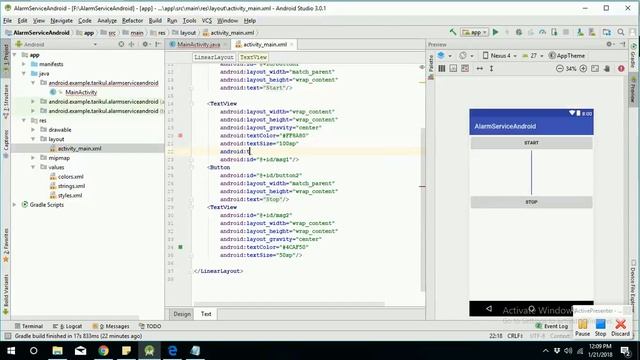Pause the ActivePresenter recording
This screenshot has height=360, width=640.
pyautogui.click(x=582, y=328)
